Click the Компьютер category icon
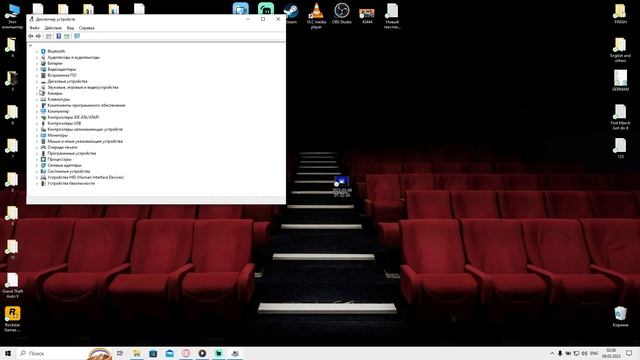640x360 pixels. tap(43, 111)
